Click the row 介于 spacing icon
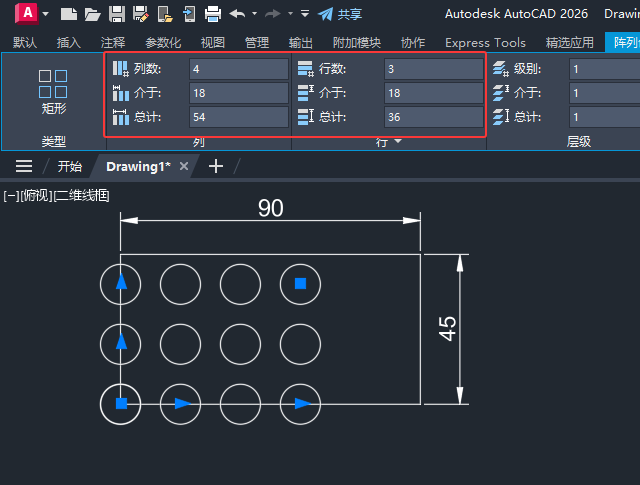The height and width of the screenshot is (485, 640). coord(306,93)
